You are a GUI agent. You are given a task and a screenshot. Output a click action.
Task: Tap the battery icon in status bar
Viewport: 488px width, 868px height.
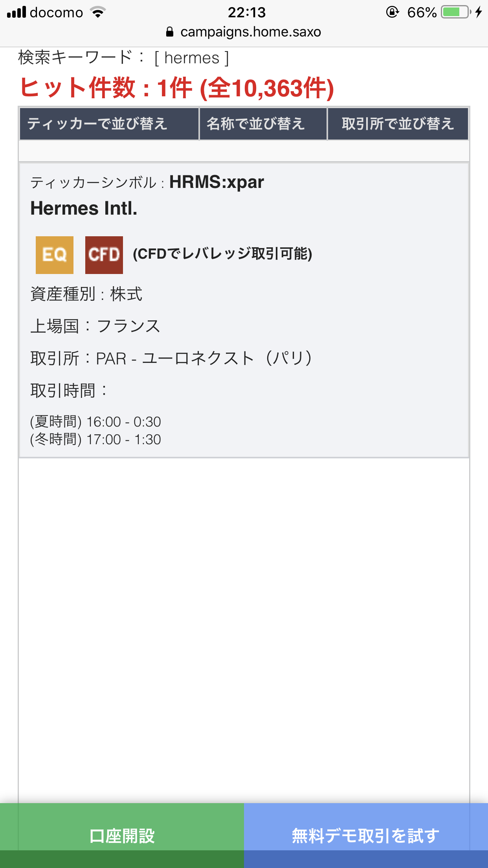click(455, 12)
